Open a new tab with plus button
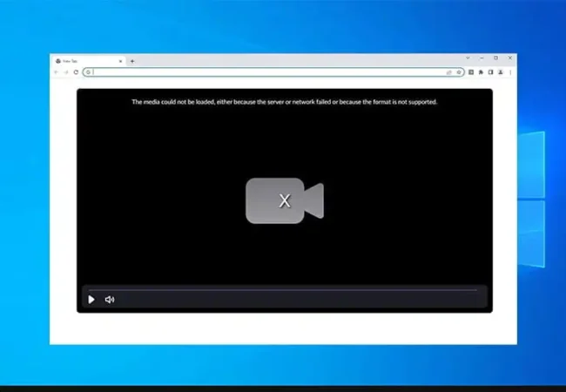 132,61
